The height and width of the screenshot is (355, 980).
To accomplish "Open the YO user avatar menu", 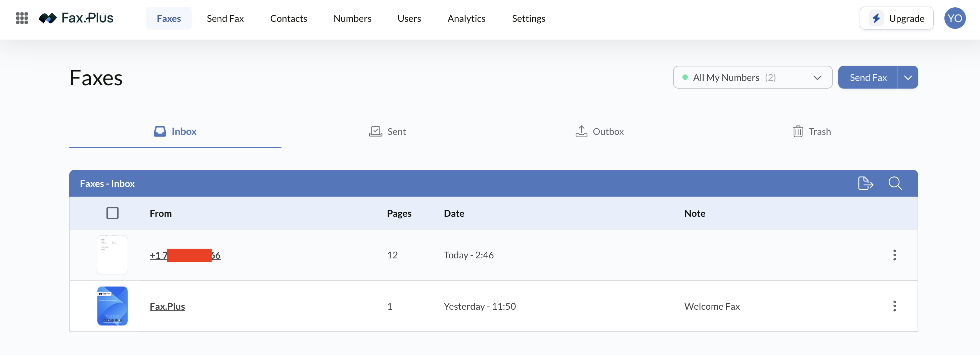I will [x=955, y=18].
